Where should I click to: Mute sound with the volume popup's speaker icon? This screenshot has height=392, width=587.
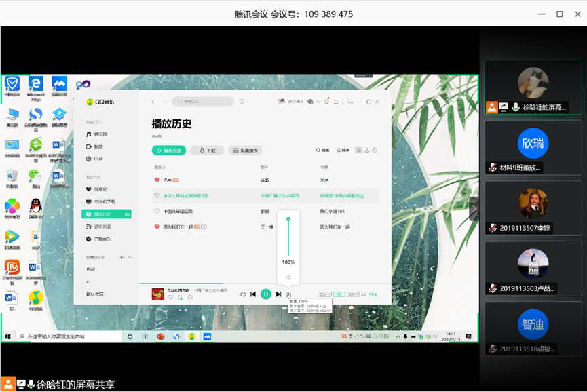tap(288, 277)
